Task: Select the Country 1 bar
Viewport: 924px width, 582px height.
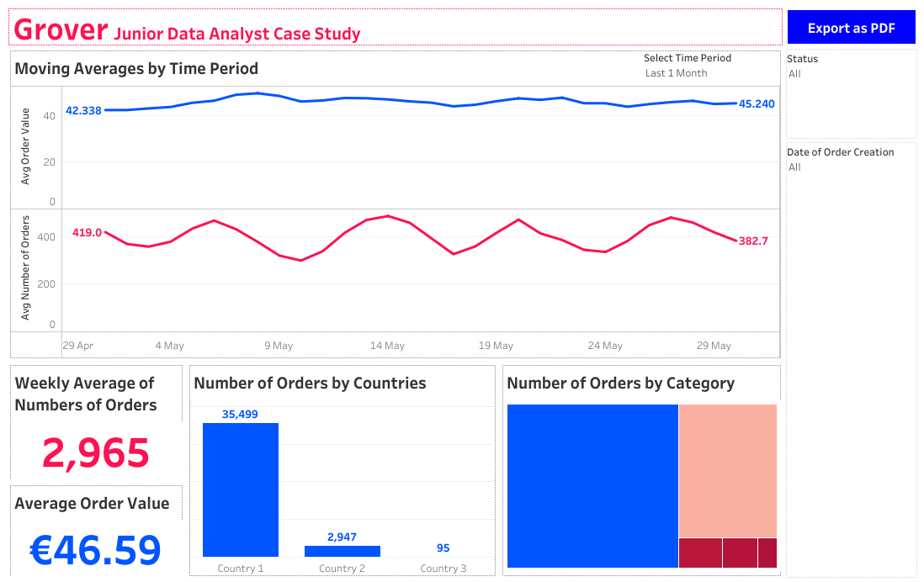Action: [241, 488]
